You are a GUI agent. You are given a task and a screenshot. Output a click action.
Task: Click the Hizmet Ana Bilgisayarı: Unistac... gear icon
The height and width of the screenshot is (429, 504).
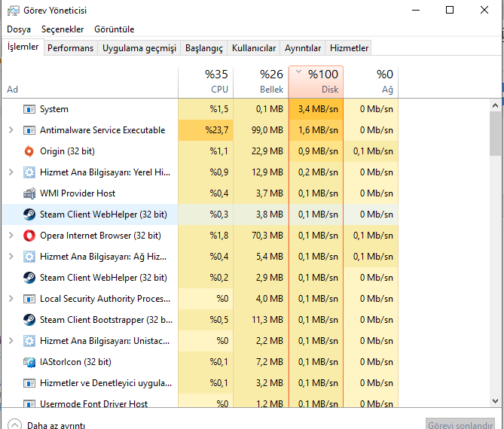tap(29, 341)
